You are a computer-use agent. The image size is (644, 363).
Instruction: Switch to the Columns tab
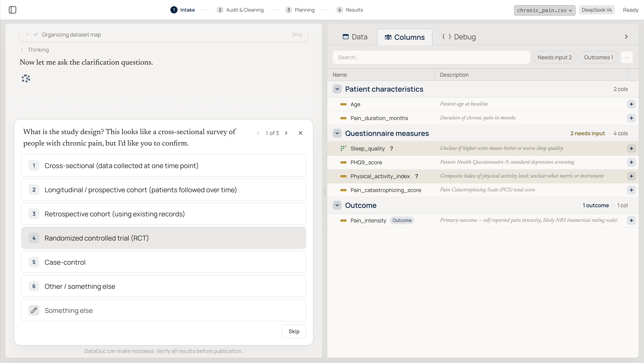[405, 37]
